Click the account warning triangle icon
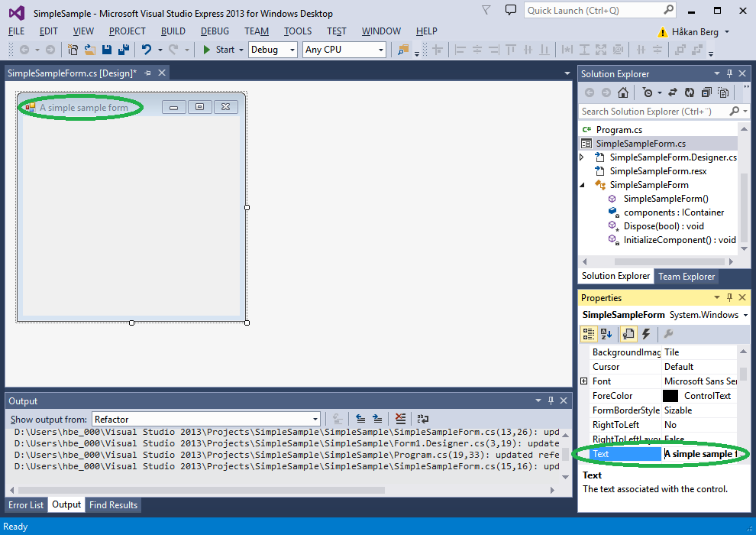Image resolution: width=756 pixels, height=535 pixels. 663,32
